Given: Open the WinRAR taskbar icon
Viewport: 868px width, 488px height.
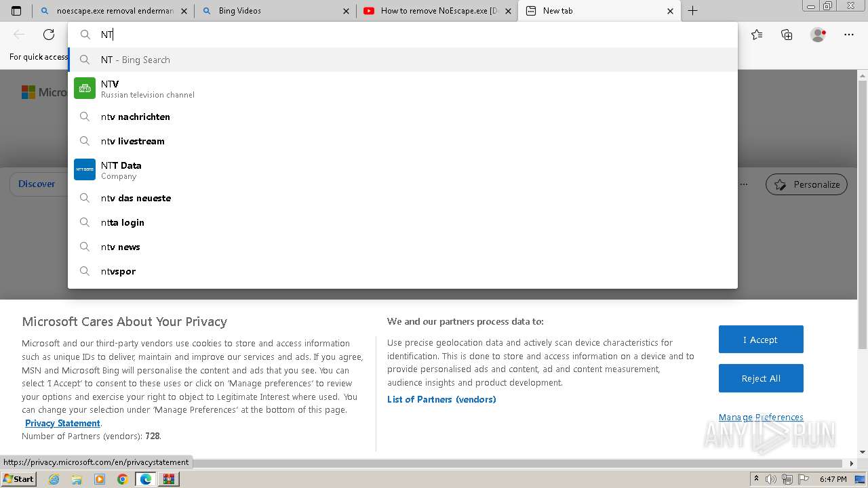Looking at the screenshot, I should pos(168,479).
